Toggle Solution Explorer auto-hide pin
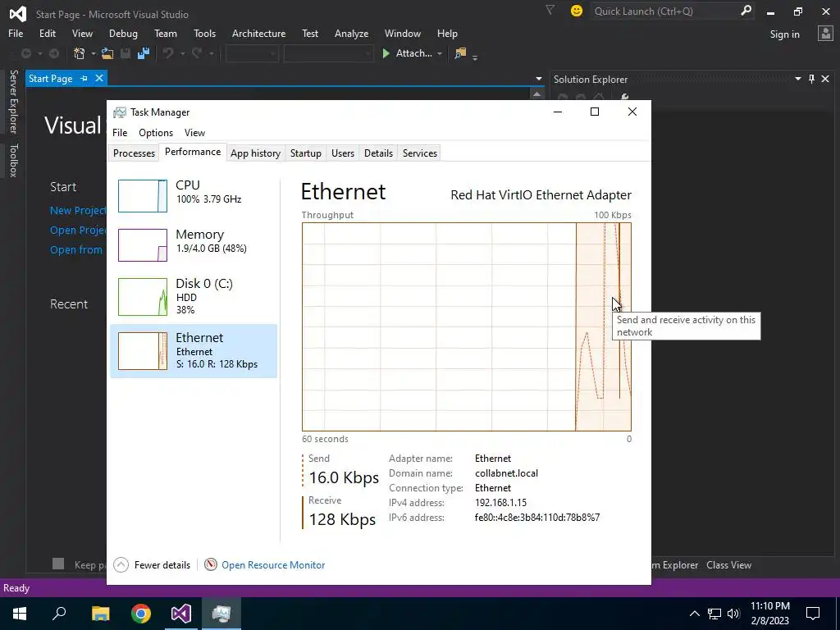This screenshot has height=630, width=840. tap(811, 79)
